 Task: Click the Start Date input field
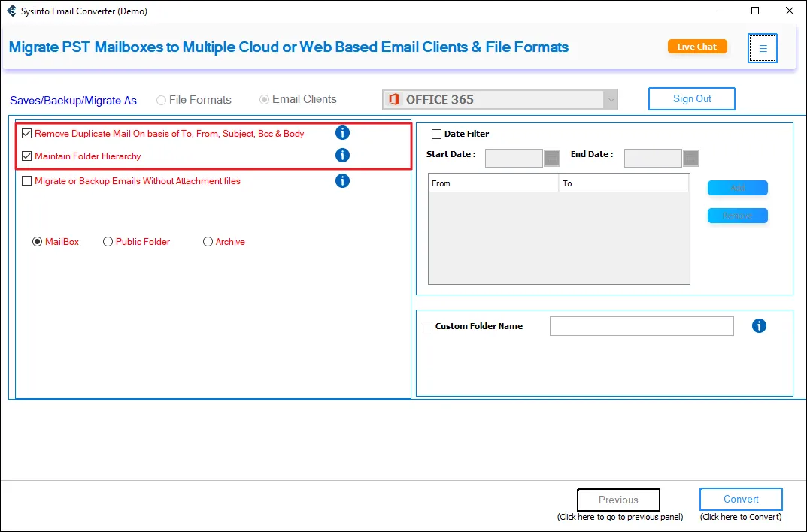coord(514,158)
